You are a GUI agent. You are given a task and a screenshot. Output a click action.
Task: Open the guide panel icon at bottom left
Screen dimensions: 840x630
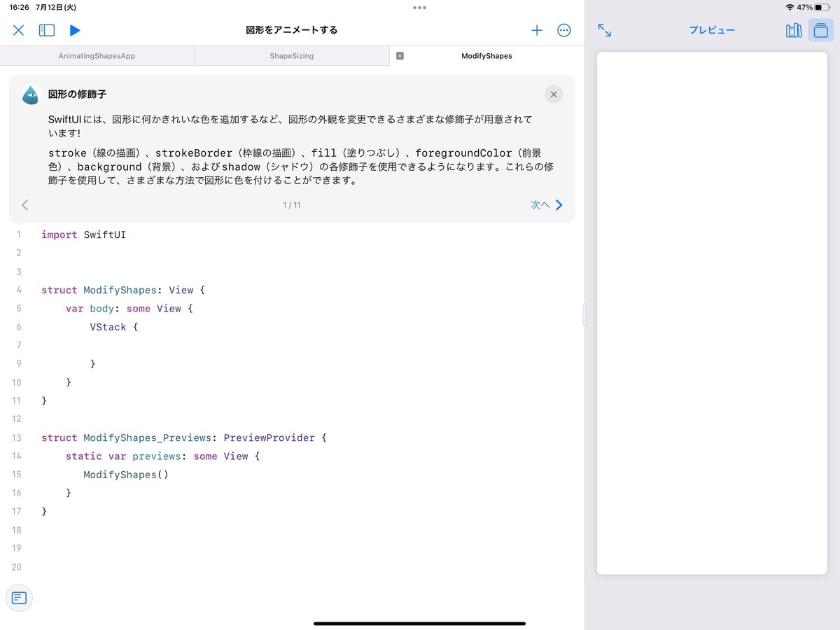click(x=19, y=598)
